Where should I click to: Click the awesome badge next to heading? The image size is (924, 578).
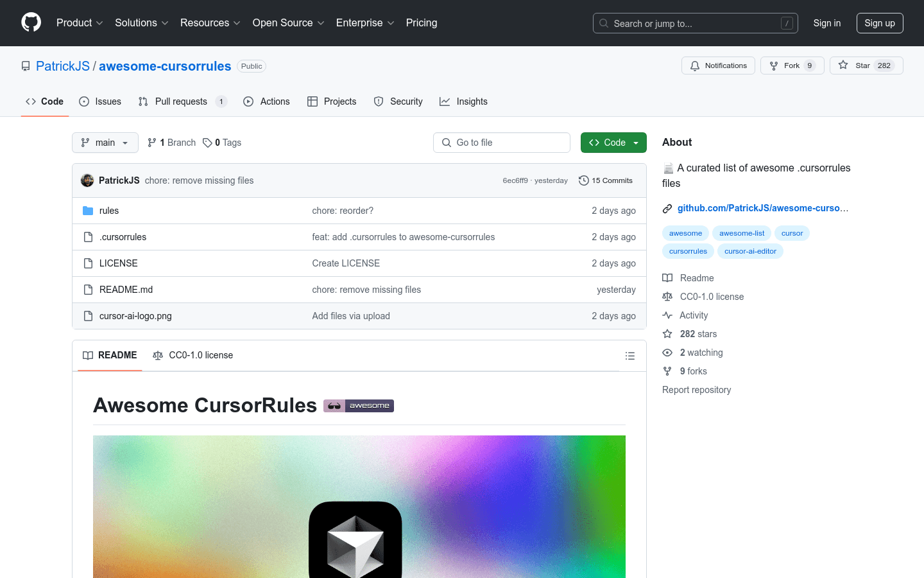click(359, 406)
